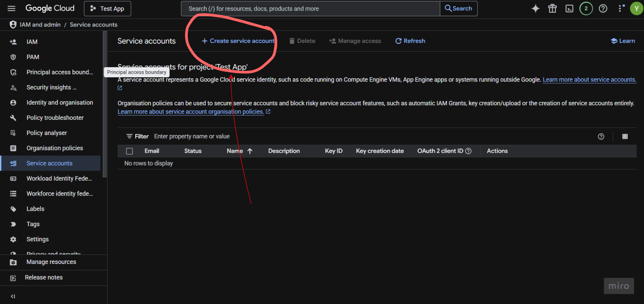Open service account organisation policies link

(x=191, y=112)
